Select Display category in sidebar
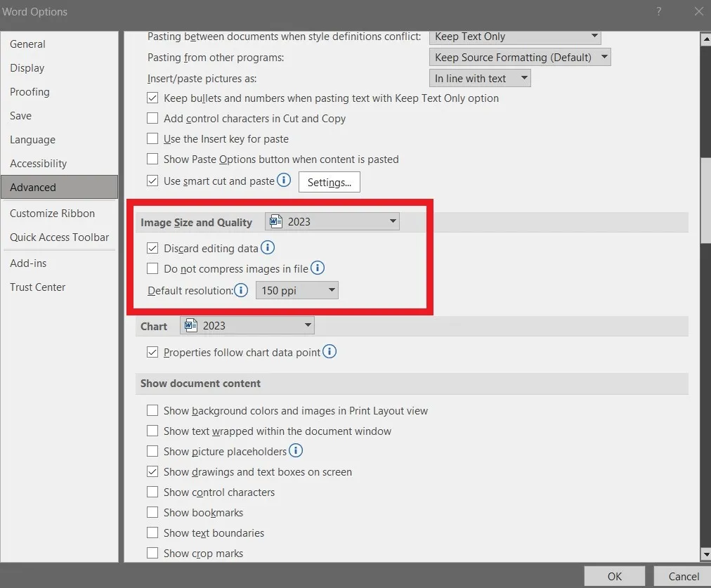The image size is (711, 588). 59,68
